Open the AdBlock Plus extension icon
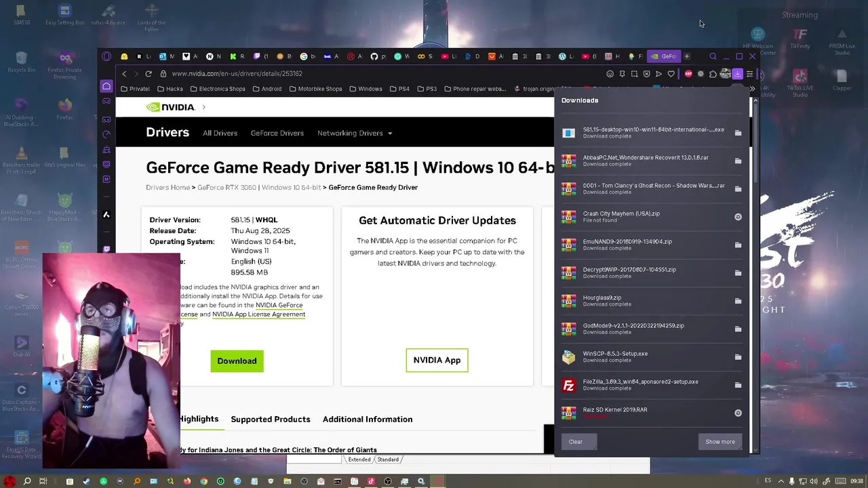 coord(688,74)
